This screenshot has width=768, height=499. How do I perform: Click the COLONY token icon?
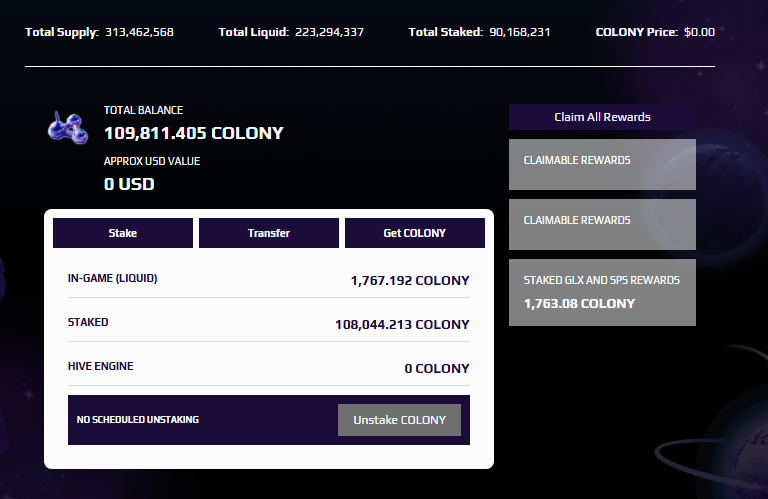click(x=68, y=128)
